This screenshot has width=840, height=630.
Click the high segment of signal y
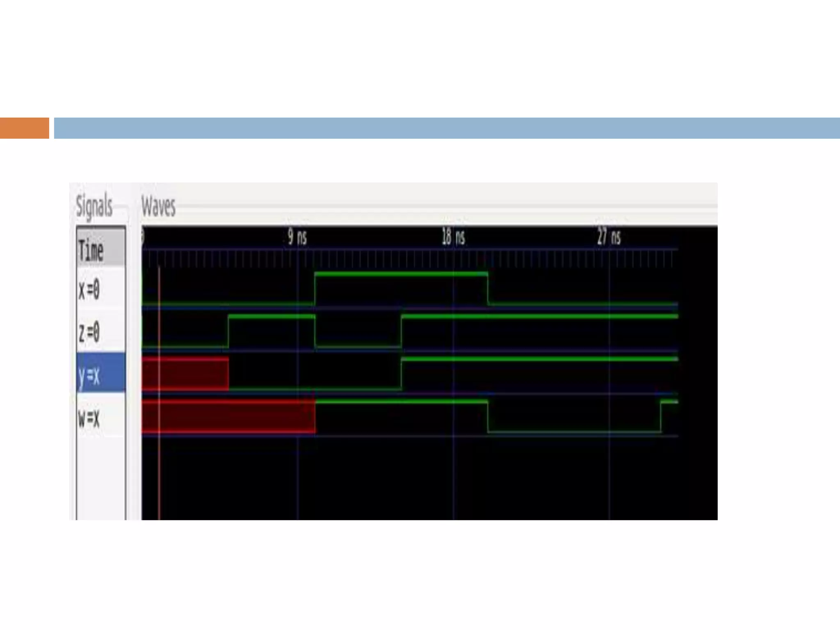(539, 359)
